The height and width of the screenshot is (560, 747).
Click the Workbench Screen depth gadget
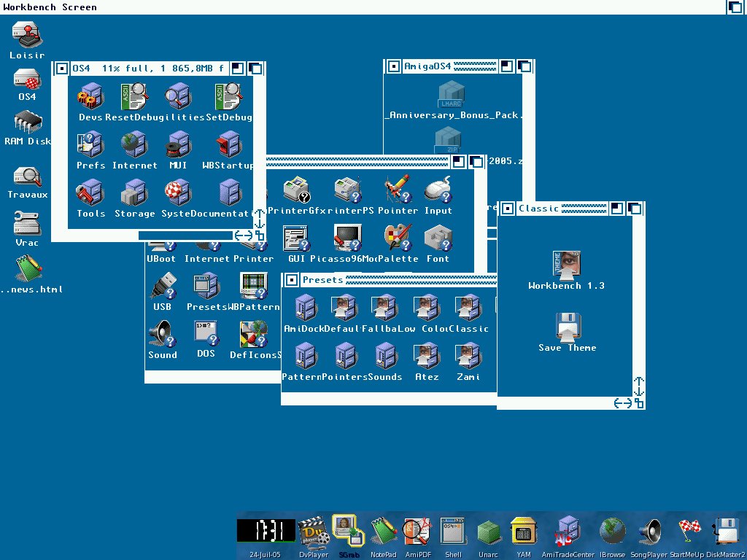735,7
